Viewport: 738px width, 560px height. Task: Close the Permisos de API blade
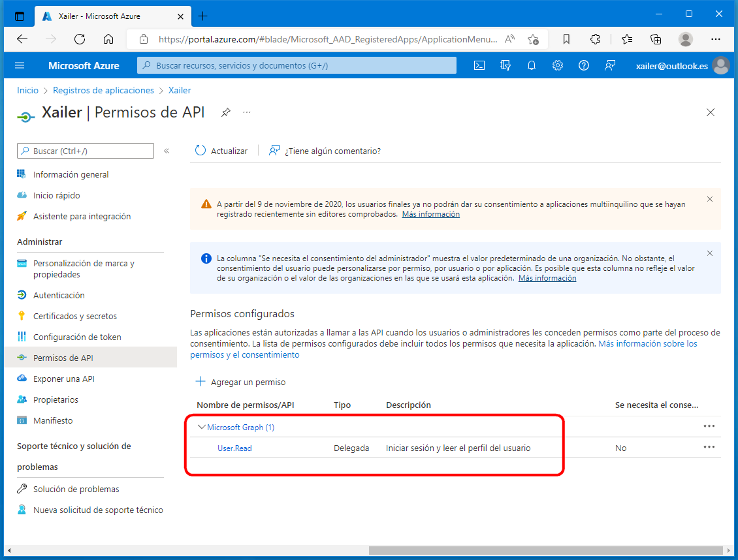pos(710,112)
